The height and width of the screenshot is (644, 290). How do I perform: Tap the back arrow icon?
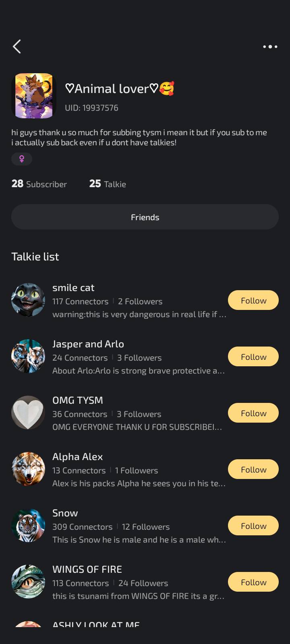[x=17, y=47]
